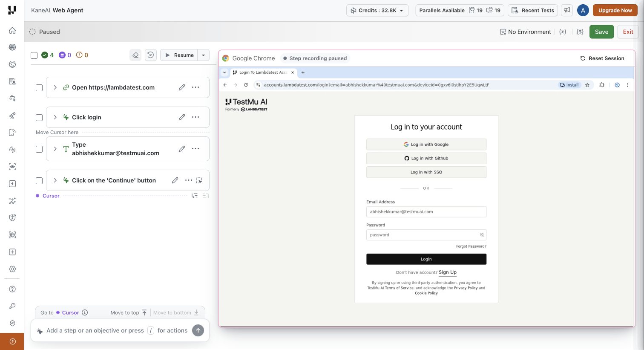644x350 pixels.
Task: Click the user avatar 'A'
Action: (x=583, y=10)
